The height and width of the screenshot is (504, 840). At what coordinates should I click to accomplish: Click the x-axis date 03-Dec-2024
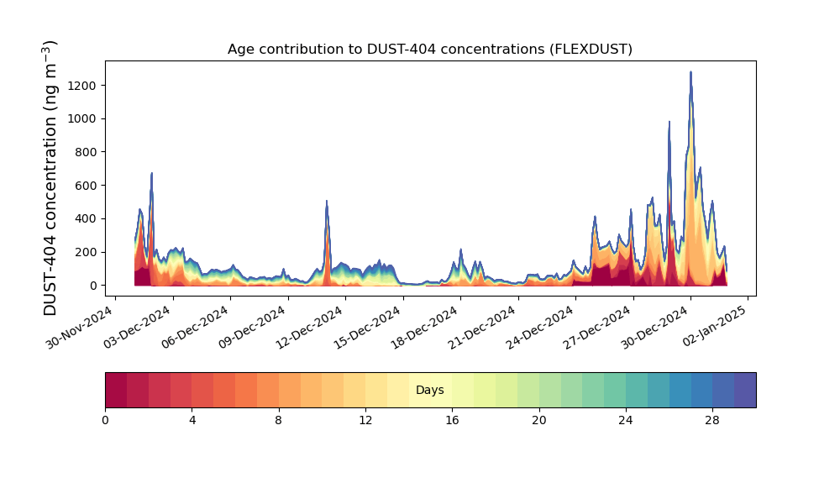pyautogui.click(x=137, y=328)
